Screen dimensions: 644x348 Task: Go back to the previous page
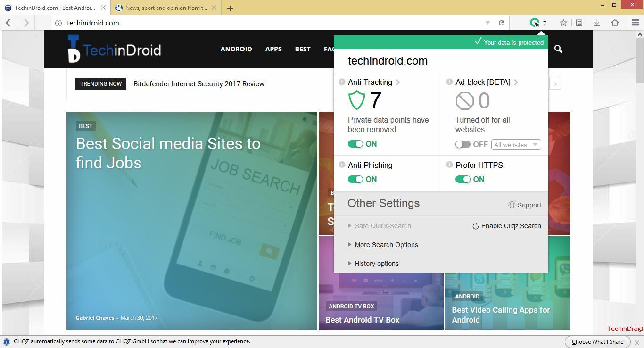[8, 23]
